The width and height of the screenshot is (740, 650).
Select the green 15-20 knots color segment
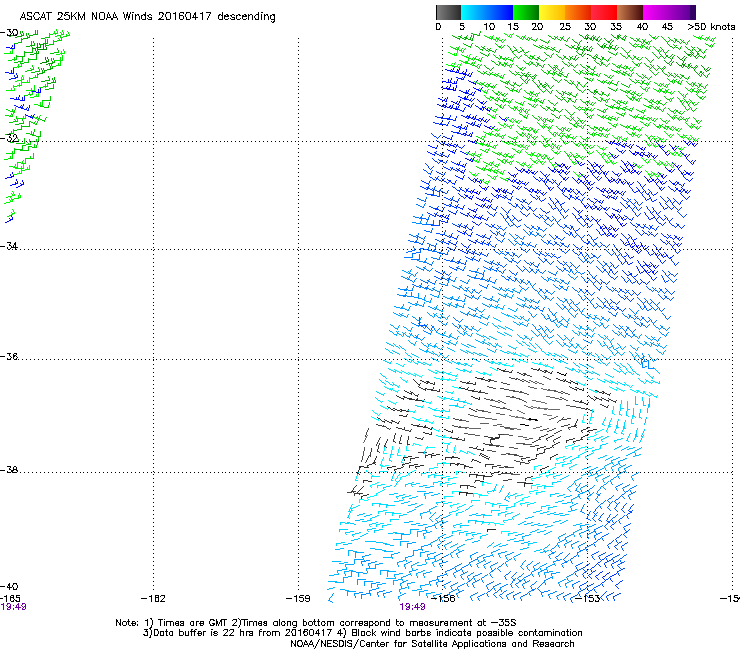(x=525, y=12)
